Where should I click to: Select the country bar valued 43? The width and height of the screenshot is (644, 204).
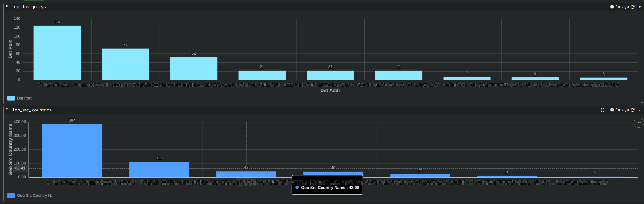tap(246, 174)
